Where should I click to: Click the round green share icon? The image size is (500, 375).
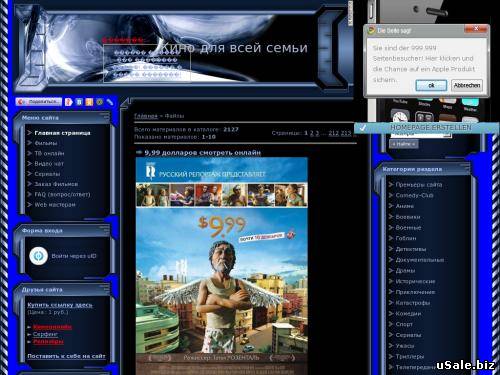99,102
